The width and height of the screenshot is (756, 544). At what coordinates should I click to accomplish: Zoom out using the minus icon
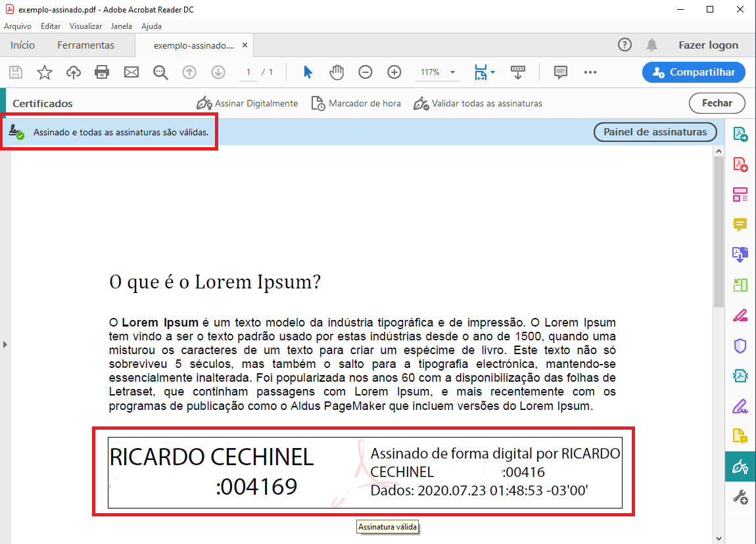click(366, 72)
